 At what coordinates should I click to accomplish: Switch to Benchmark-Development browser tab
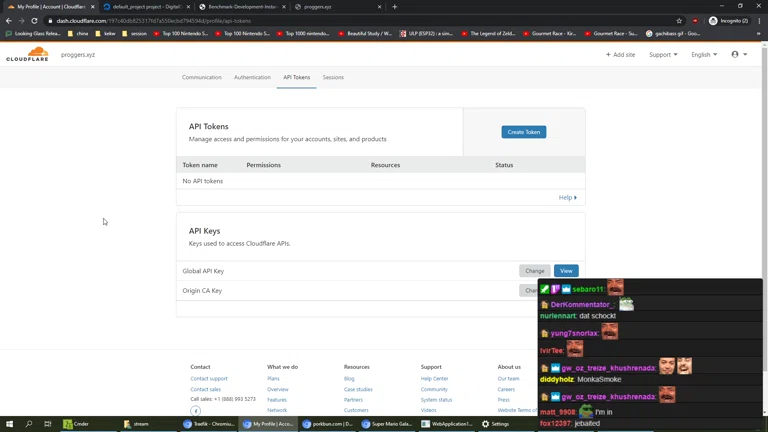(x=242, y=7)
